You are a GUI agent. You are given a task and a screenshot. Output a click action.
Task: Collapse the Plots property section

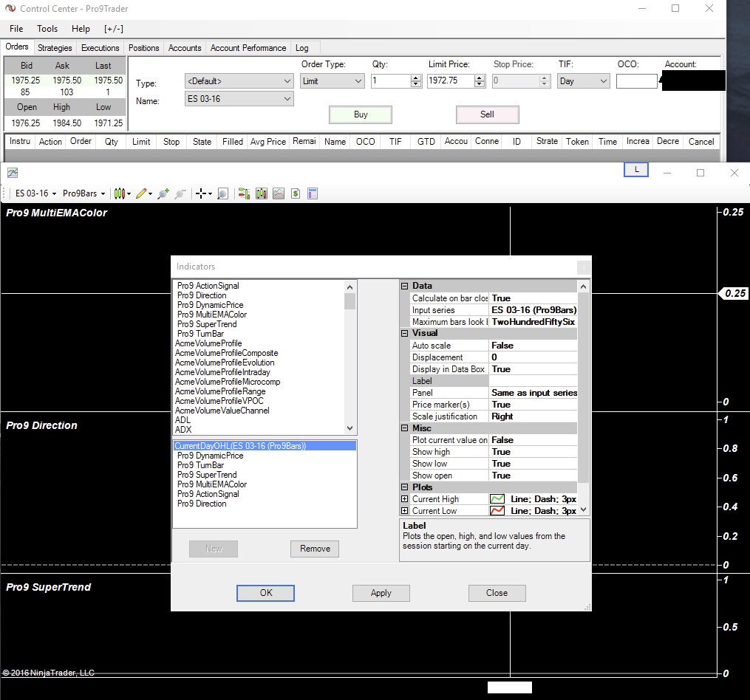[x=405, y=487]
